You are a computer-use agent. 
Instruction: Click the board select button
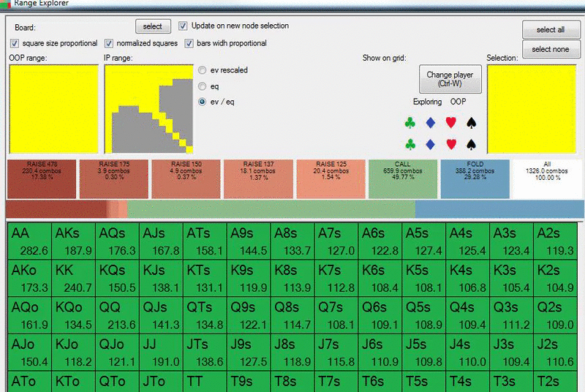tap(153, 26)
